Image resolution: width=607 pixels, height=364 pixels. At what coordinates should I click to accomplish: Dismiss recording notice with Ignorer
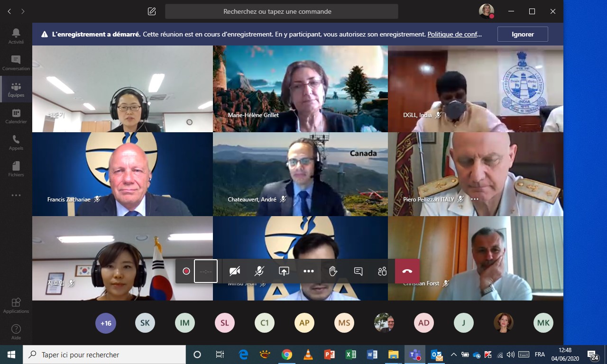tap(523, 34)
